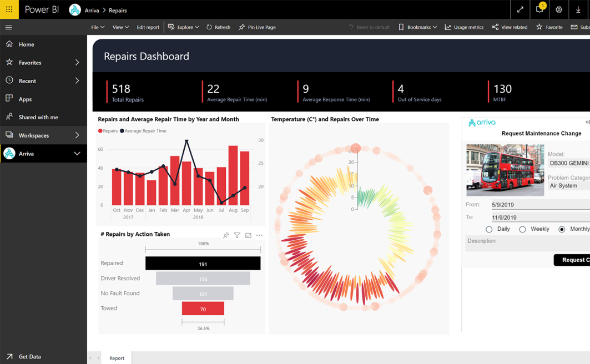590x364 pixels.
Task: Mark report as Favorite in toolbar
Action: pyautogui.click(x=549, y=27)
